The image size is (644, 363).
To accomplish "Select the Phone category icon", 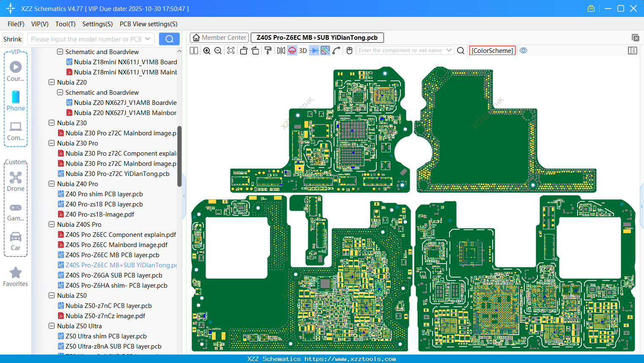I will tap(16, 101).
